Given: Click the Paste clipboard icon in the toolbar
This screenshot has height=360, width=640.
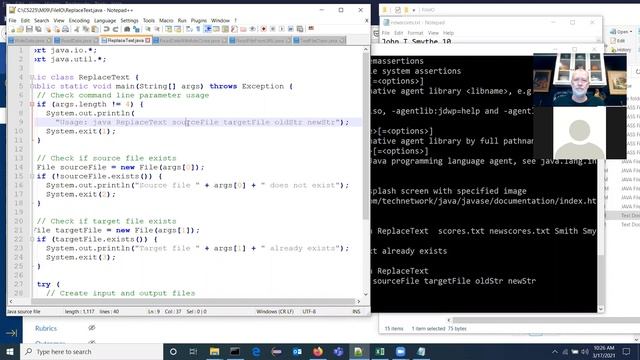Looking at the screenshot, I should (x=94, y=29).
